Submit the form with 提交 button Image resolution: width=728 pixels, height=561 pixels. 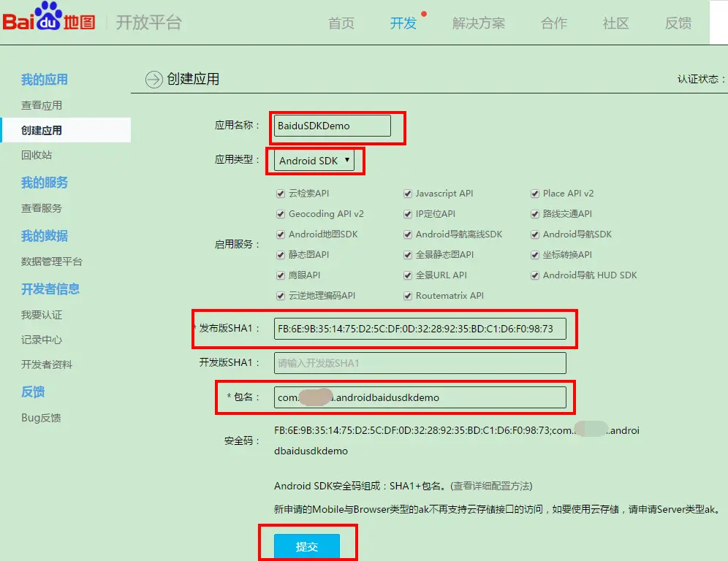tap(307, 546)
